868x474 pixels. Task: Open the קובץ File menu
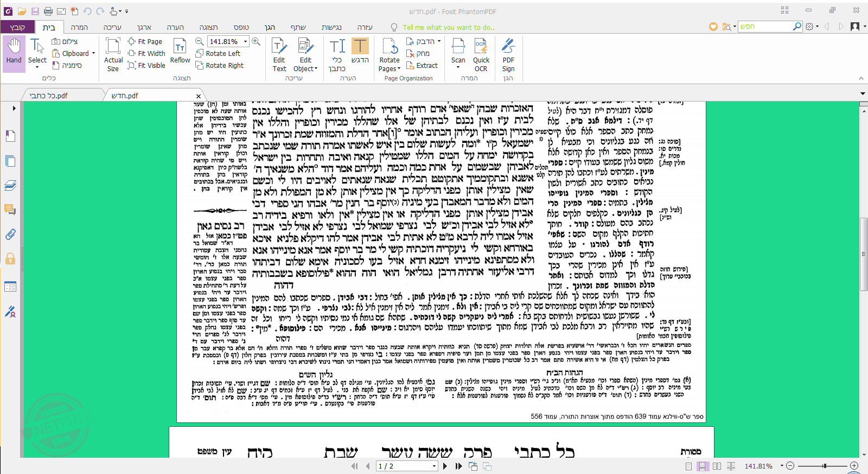pyautogui.click(x=18, y=27)
